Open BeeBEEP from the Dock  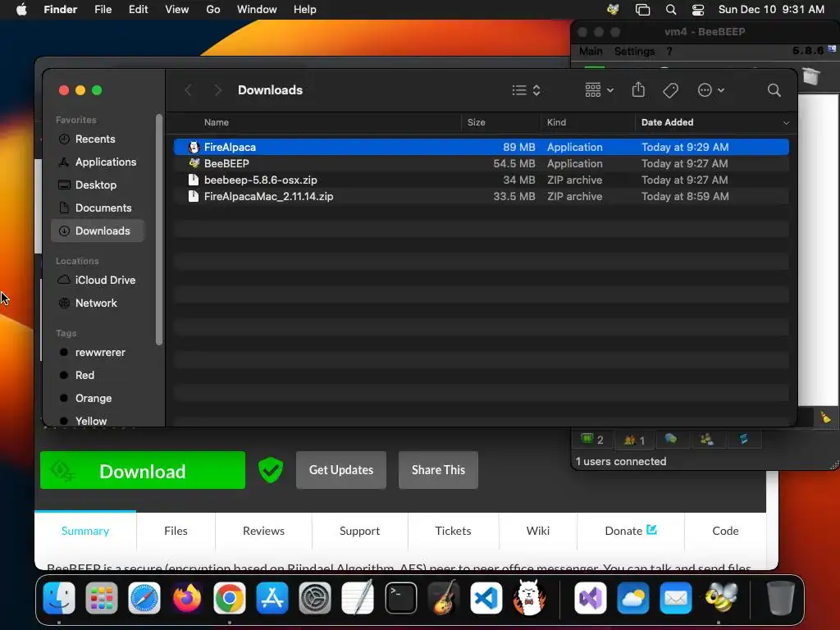[720, 597]
